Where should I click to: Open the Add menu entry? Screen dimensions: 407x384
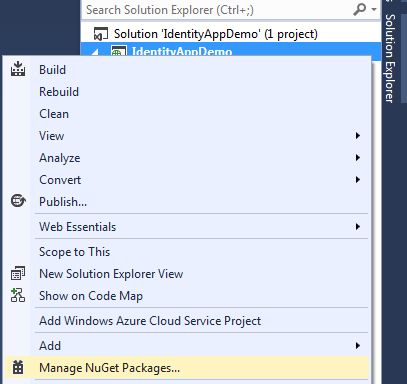tap(187, 346)
